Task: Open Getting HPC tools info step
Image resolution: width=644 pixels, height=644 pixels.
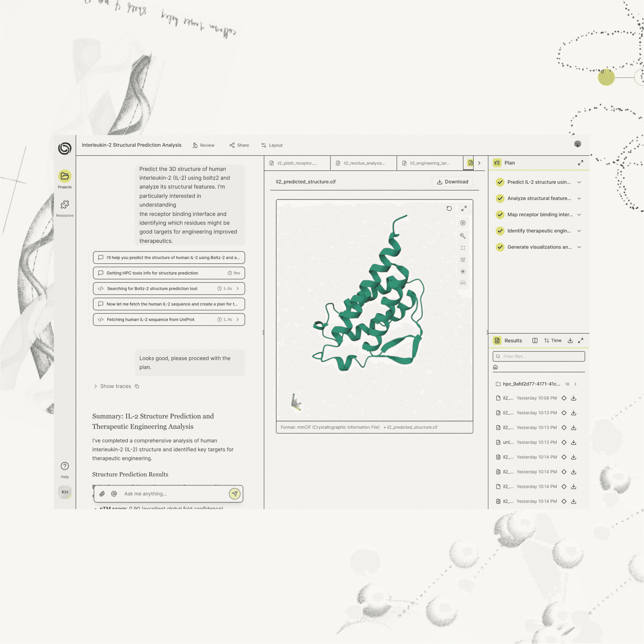Action: tap(169, 273)
